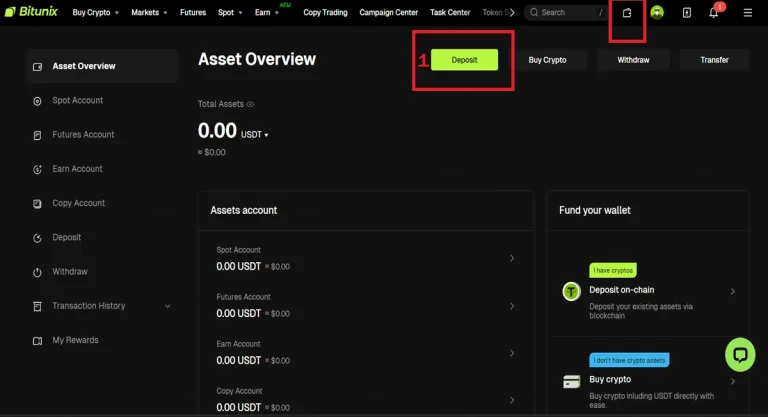This screenshot has width=768, height=417.
Task: Open Buy crypto card chevron
Action: tap(733, 382)
